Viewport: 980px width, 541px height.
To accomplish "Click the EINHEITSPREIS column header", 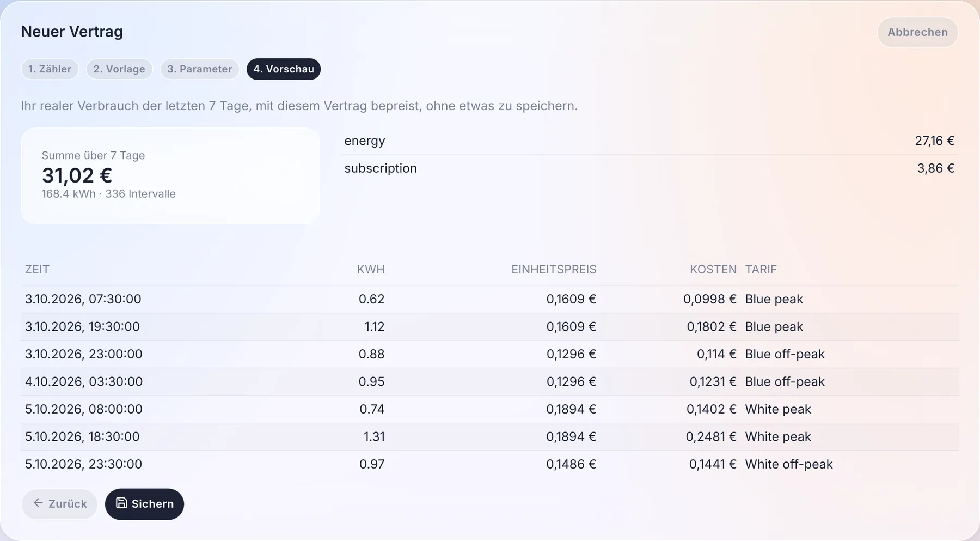I will tap(554, 269).
